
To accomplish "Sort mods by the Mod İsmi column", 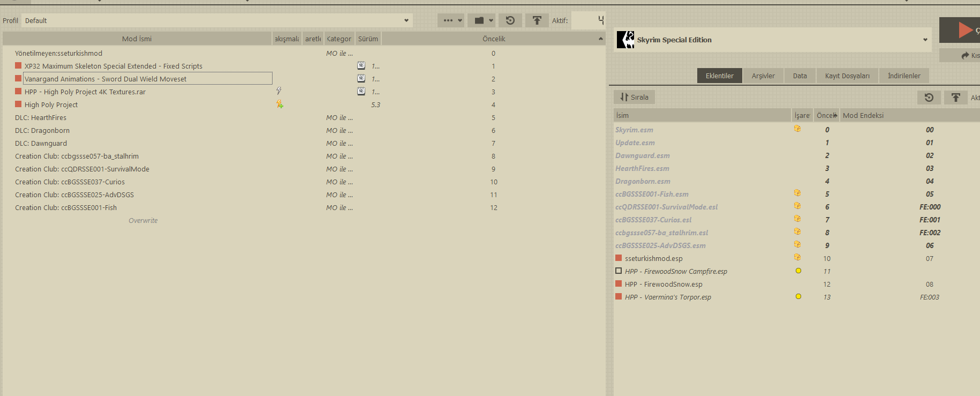I will tap(137, 39).
